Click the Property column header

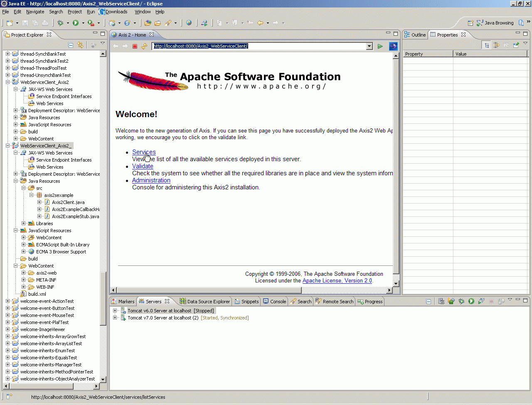428,54
